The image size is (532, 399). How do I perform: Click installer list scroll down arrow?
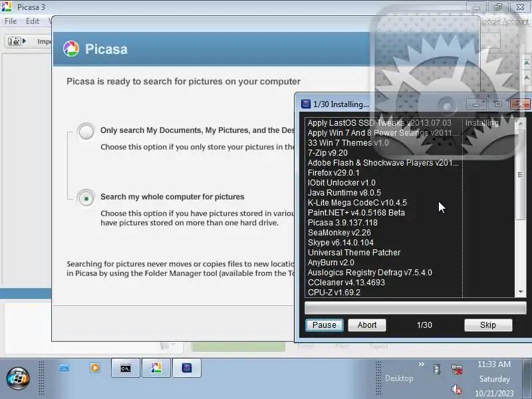(x=521, y=292)
